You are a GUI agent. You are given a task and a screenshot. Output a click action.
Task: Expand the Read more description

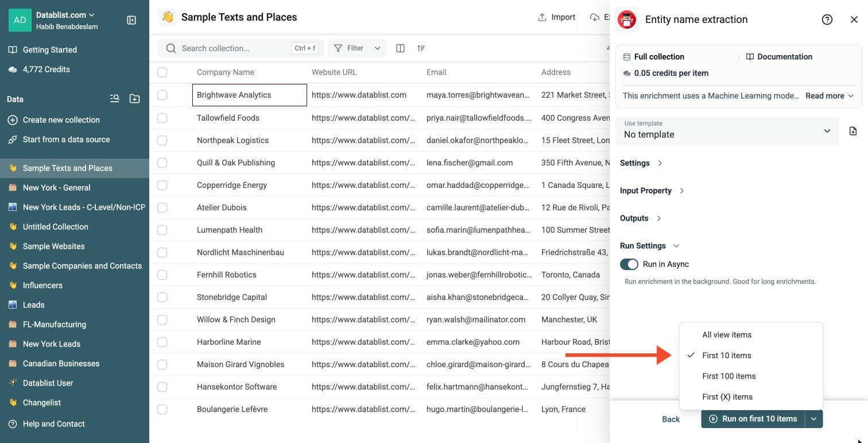829,96
